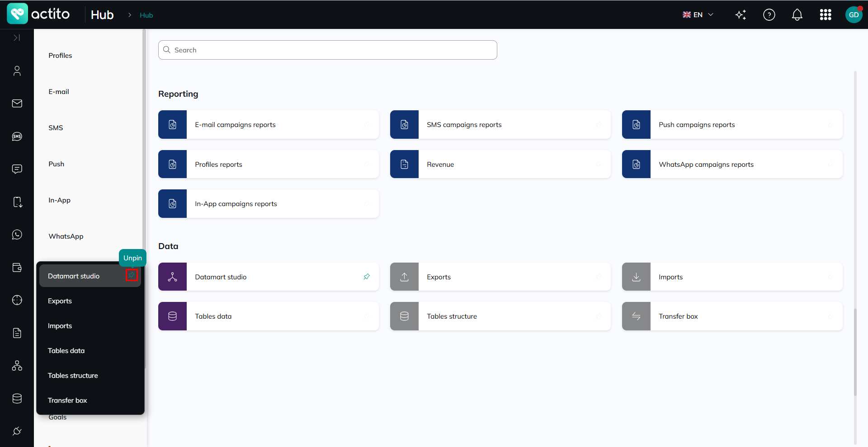Open the notifications bell

[x=797, y=15]
